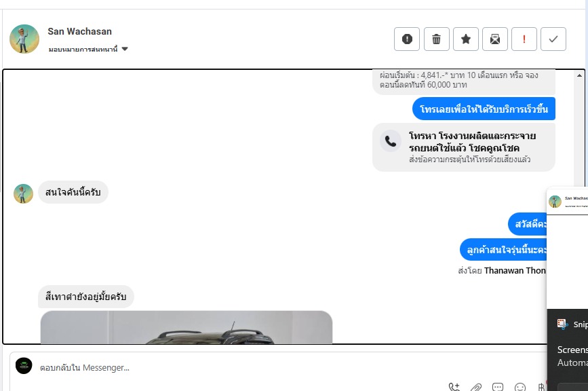Image resolution: width=588 pixels, height=391 pixels.
Task: Expand the assign conversation dropdown arrow
Action: [x=125, y=49]
